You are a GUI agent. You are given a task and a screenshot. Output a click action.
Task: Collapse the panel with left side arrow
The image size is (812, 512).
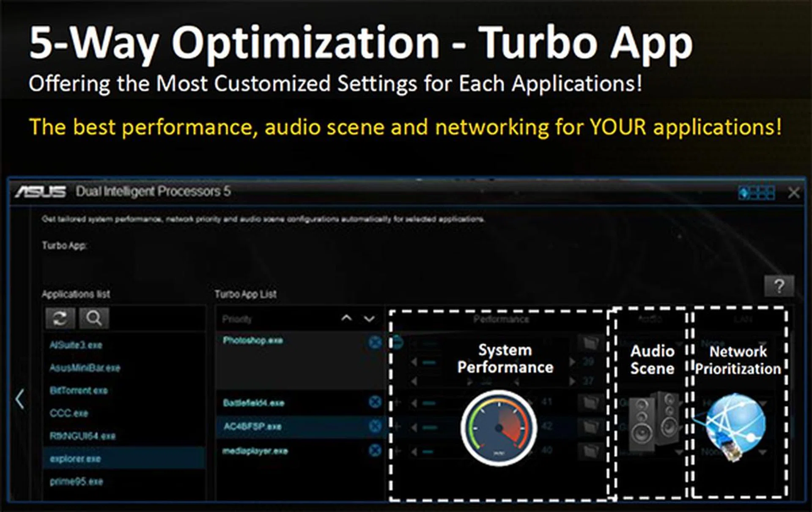coord(19,399)
